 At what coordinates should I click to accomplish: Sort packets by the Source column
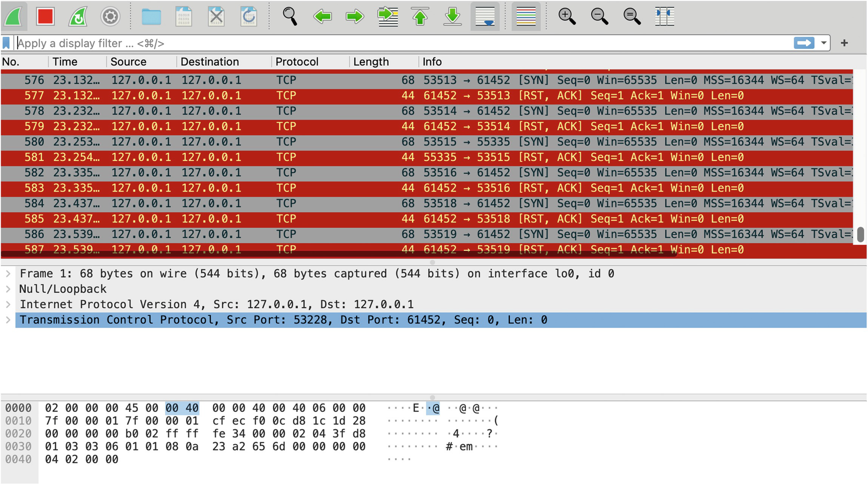coord(128,62)
